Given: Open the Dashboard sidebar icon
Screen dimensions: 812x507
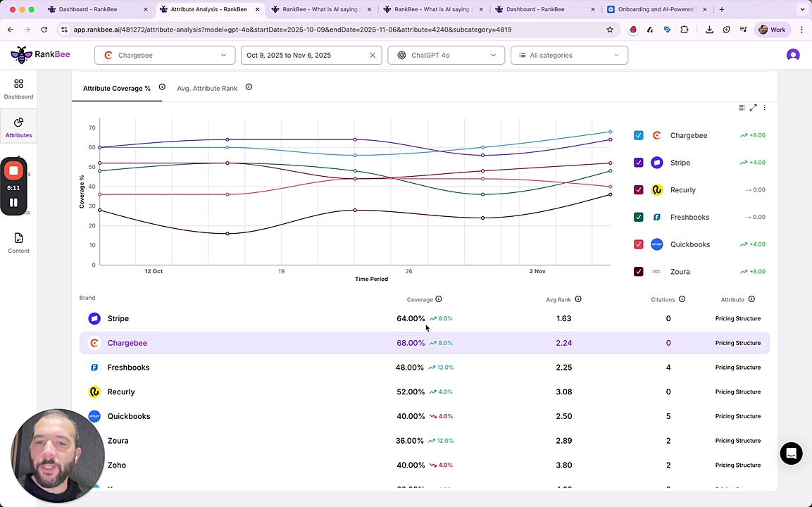Looking at the screenshot, I should click(18, 89).
